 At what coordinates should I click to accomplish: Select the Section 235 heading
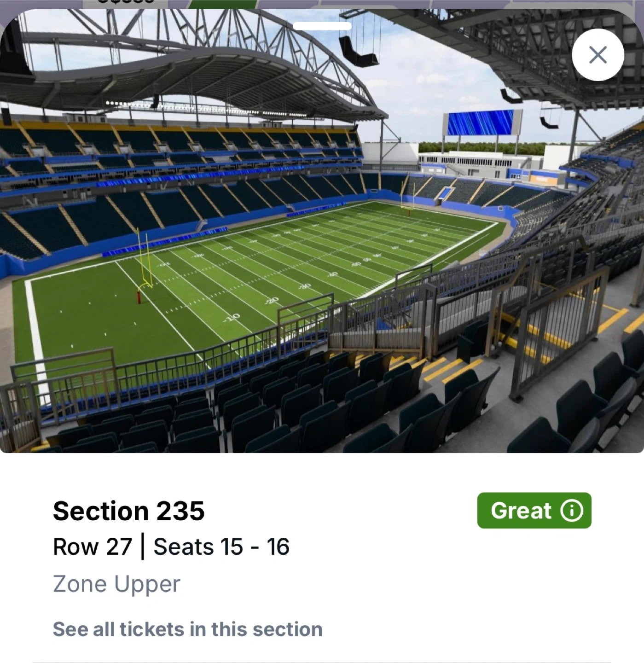click(128, 511)
